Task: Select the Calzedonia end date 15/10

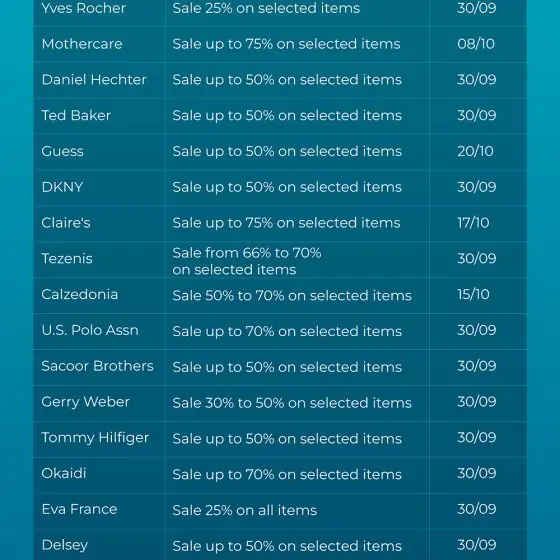Action: click(473, 294)
